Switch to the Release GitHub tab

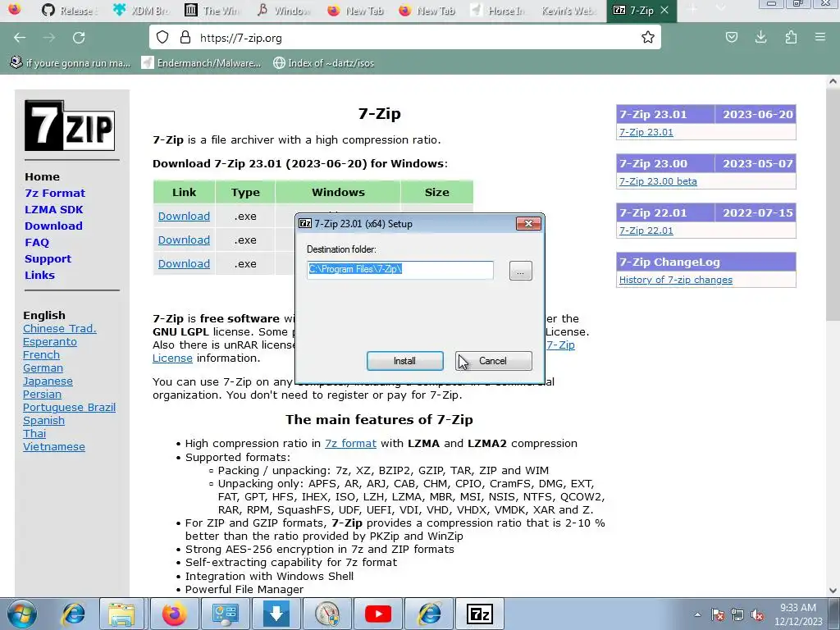[x=70, y=10]
